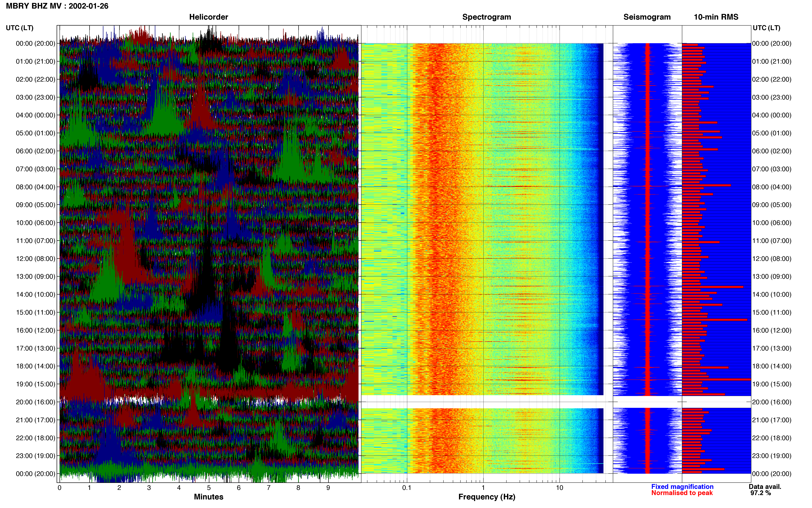This screenshot has height=508, width=812.
Task: Click the 'Minutes' x-axis label
Action: [209, 497]
